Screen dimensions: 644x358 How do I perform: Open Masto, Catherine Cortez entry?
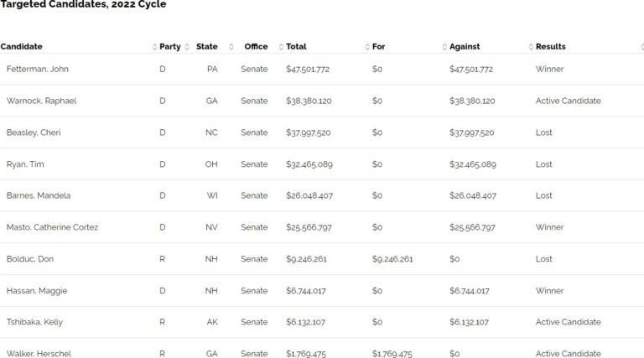click(52, 227)
